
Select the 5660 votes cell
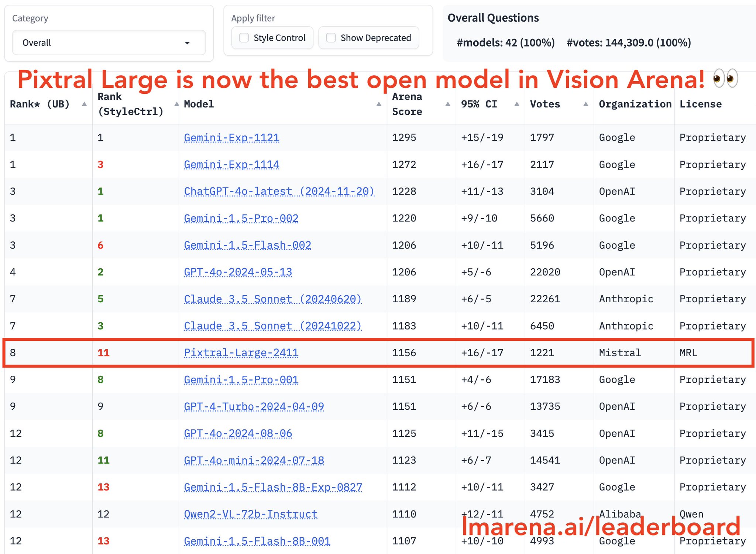542,218
